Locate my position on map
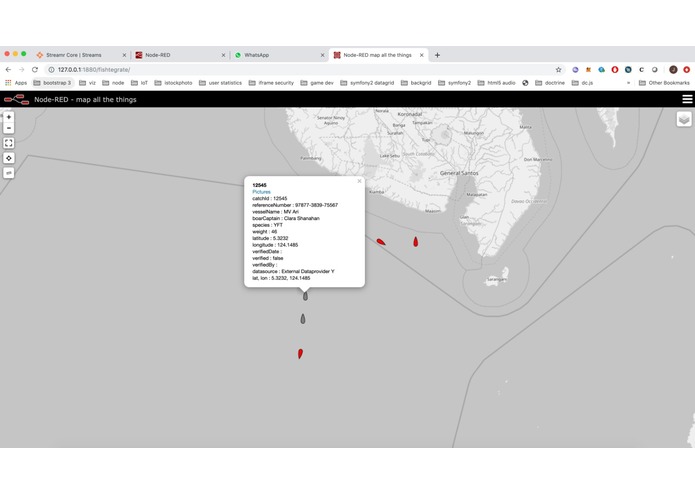Viewport: 695px width, 494px height. click(8, 158)
